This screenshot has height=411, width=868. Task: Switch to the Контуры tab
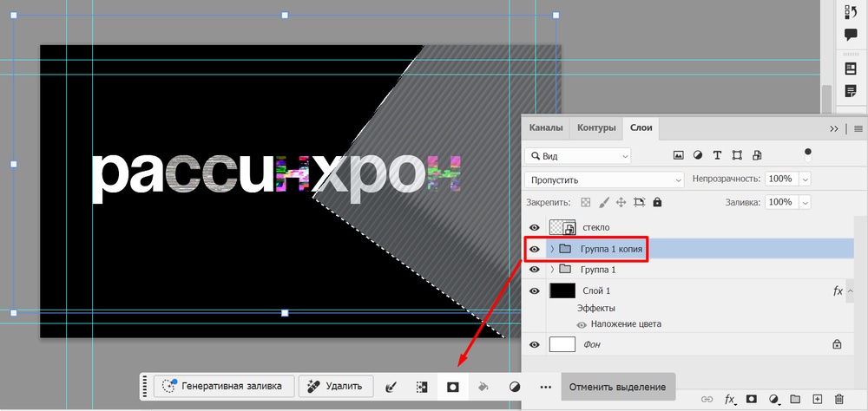tap(596, 127)
